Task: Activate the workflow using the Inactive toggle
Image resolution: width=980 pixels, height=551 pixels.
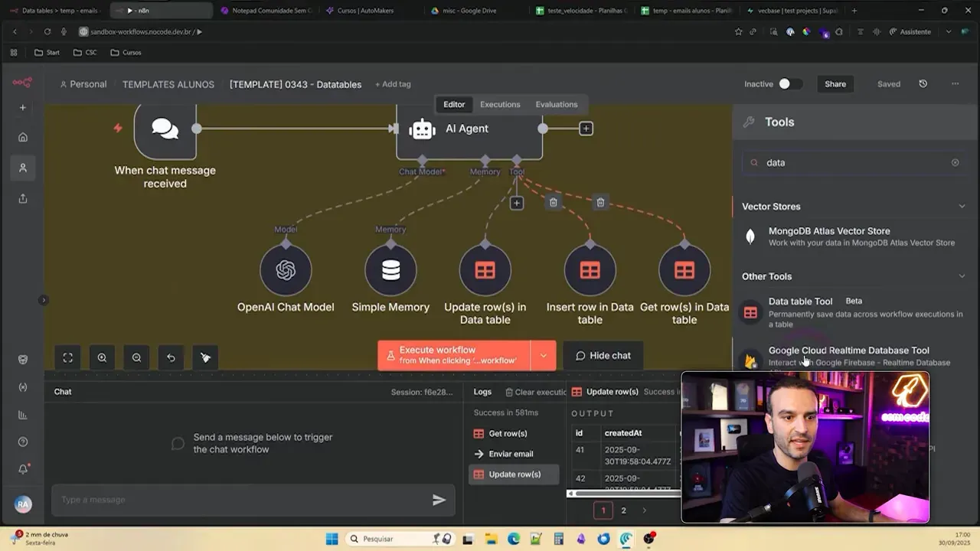Action: pyautogui.click(x=789, y=84)
